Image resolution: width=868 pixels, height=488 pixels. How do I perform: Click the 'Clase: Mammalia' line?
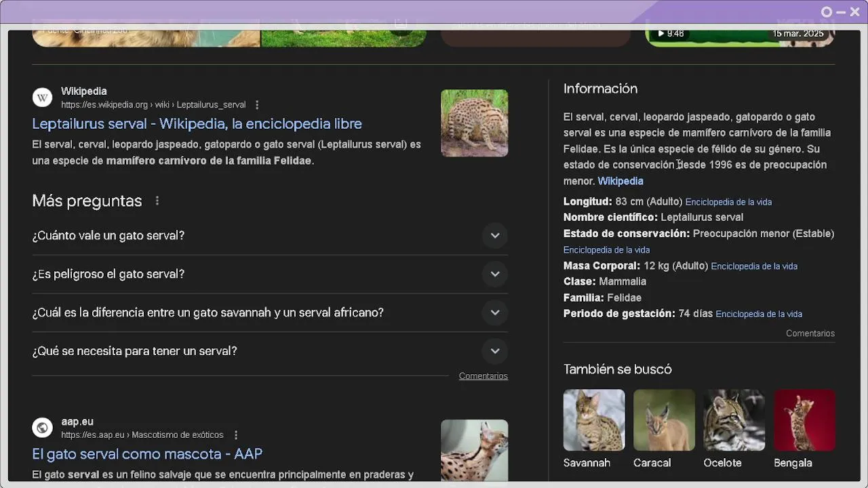click(x=605, y=282)
